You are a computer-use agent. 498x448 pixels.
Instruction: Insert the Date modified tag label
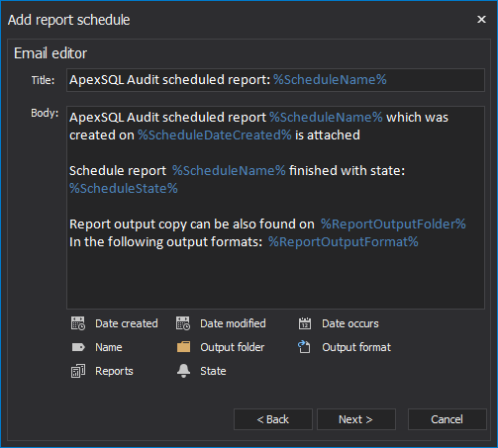(233, 323)
